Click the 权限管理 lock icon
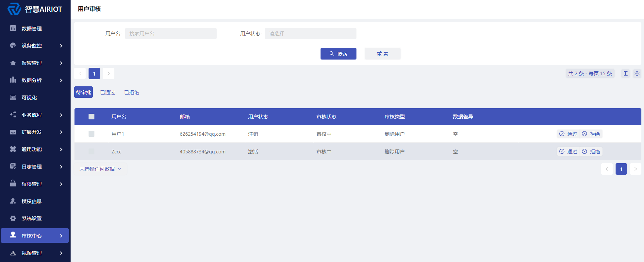The width and height of the screenshot is (644, 262). tap(13, 183)
